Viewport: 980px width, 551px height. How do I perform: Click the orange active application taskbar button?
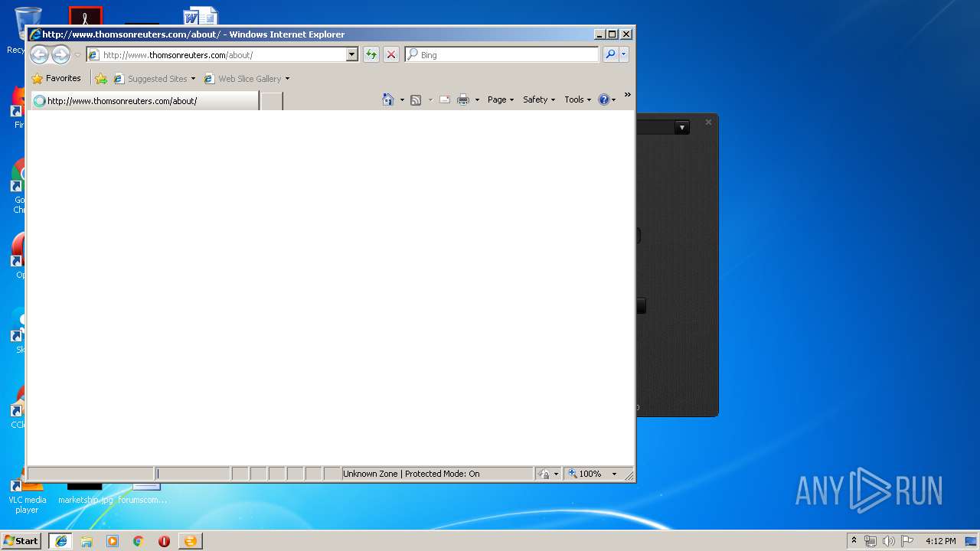tap(190, 540)
